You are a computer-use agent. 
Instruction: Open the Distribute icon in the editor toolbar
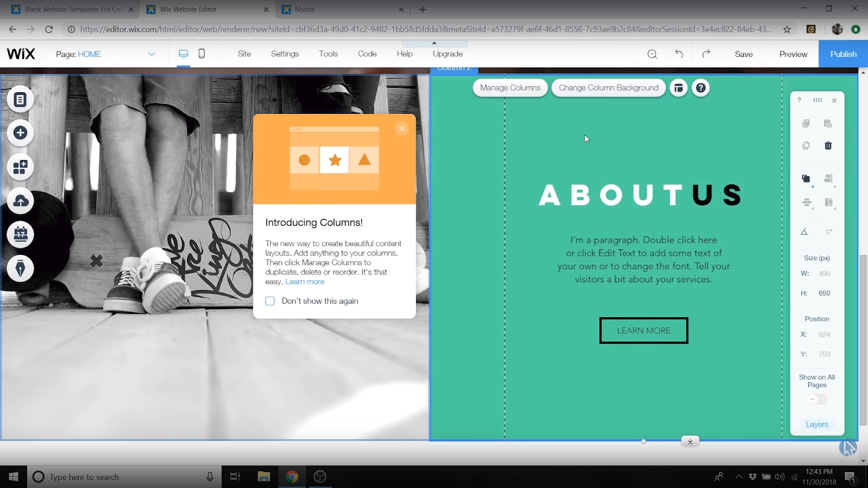pos(806,203)
